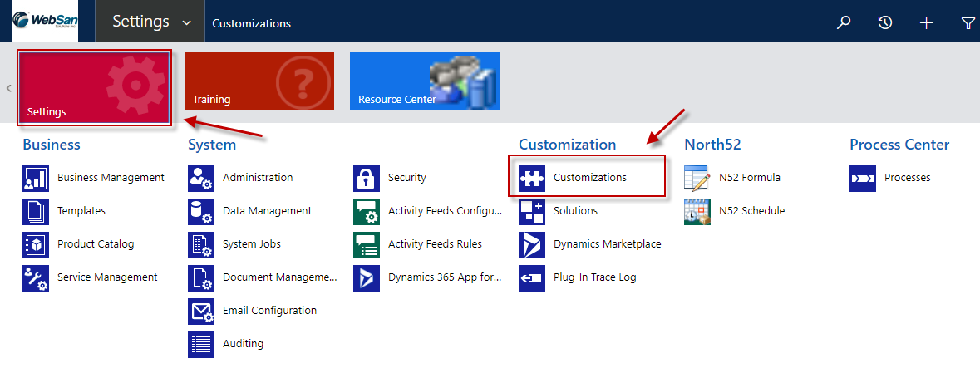Open Data Management link
The height and width of the screenshot is (378, 980).
[267, 210]
